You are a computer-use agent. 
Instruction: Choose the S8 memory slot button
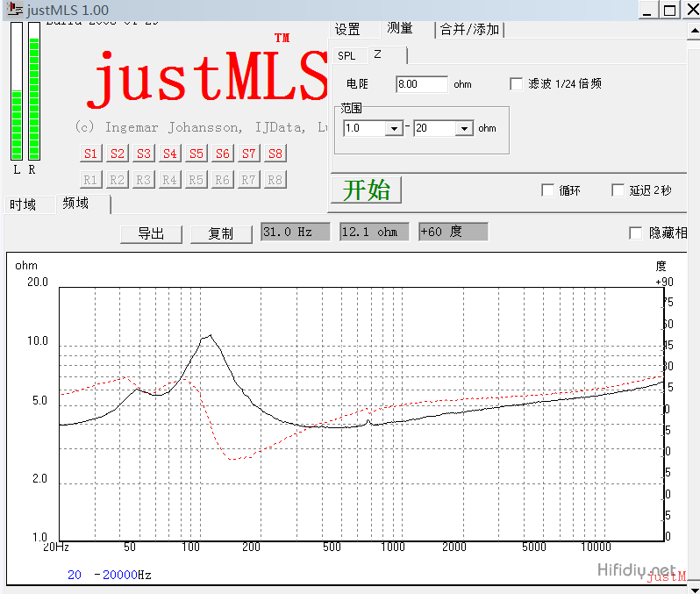275,154
